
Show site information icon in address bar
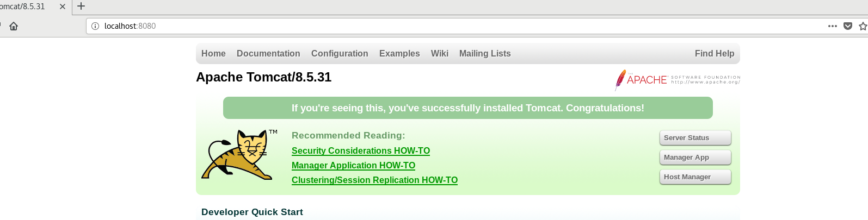95,26
